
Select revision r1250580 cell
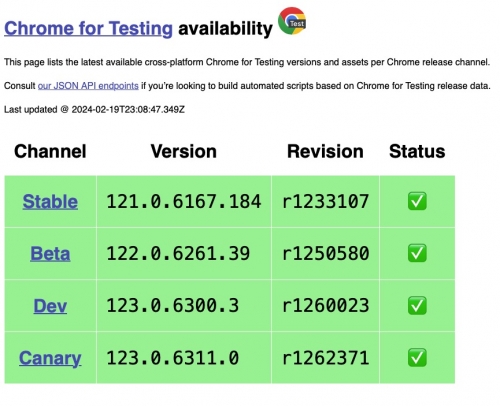click(x=325, y=254)
